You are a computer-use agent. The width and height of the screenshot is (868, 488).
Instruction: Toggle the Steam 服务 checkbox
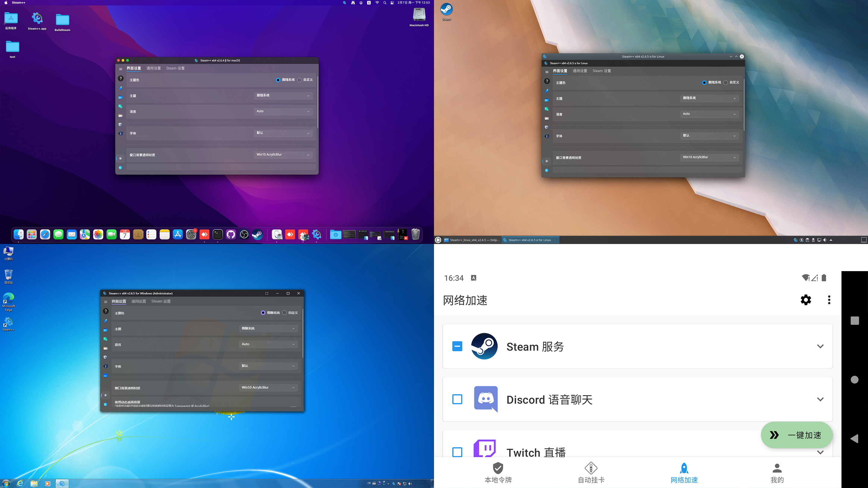coord(457,346)
